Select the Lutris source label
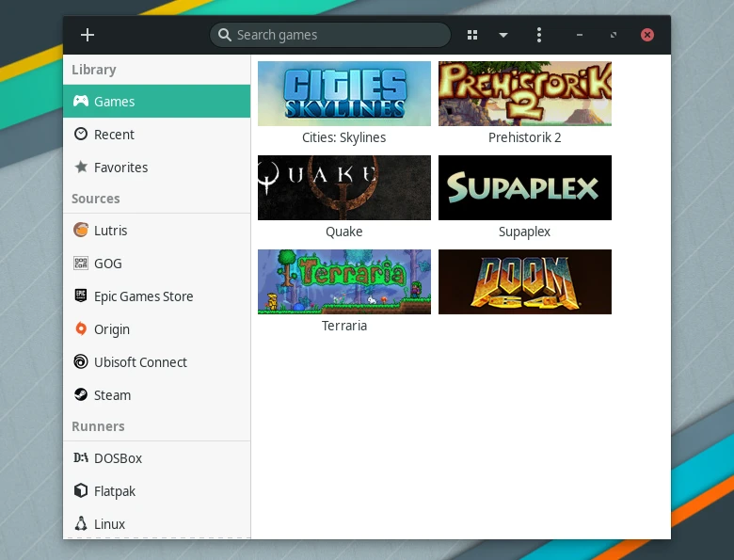The image size is (734, 560). point(110,231)
